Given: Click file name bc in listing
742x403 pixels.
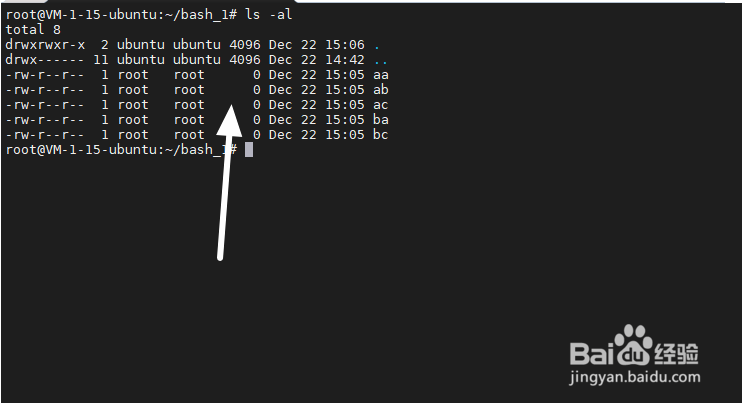Looking at the screenshot, I should [380, 135].
